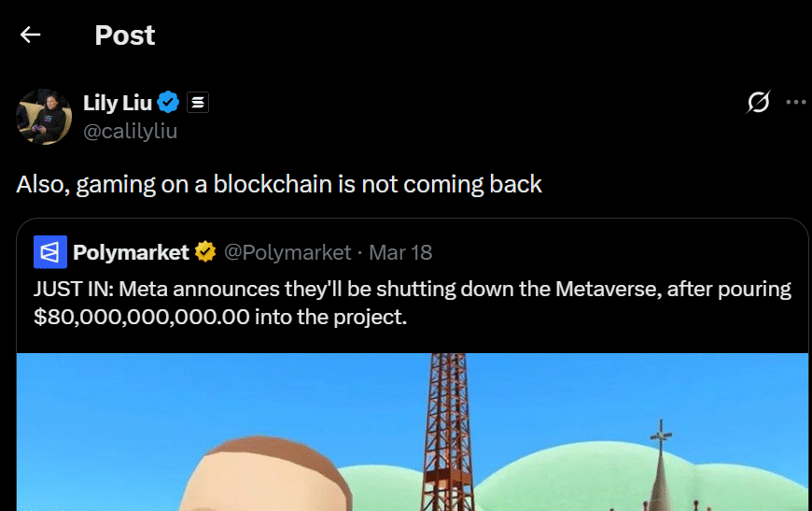Go back using the left arrow

pos(31,35)
